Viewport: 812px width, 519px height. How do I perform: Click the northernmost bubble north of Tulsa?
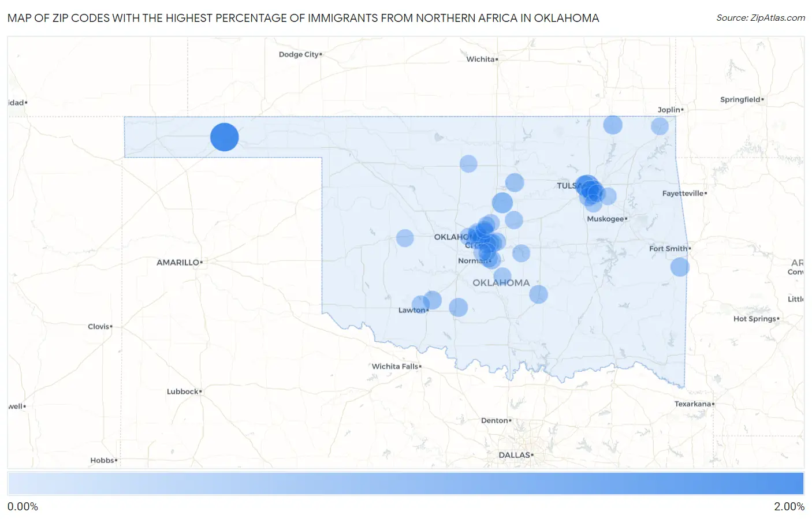[613, 125]
